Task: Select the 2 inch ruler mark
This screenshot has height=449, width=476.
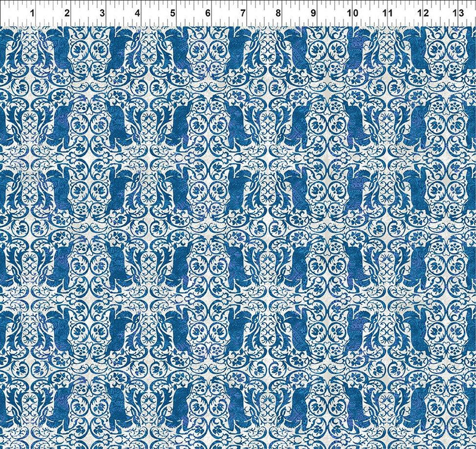Action: coord(66,13)
